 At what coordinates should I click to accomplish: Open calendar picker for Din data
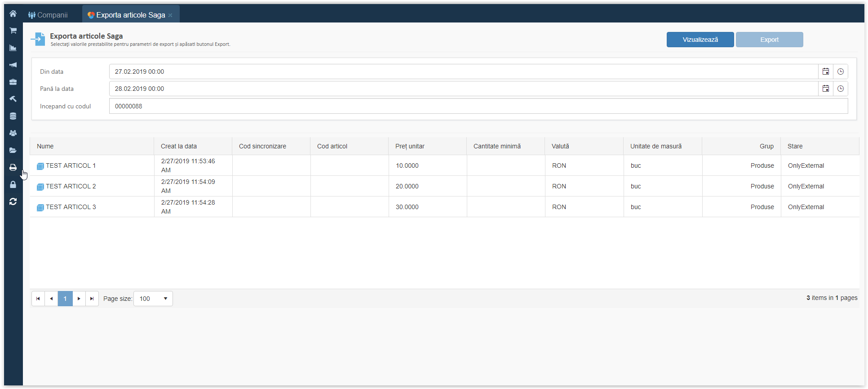coord(826,72)
